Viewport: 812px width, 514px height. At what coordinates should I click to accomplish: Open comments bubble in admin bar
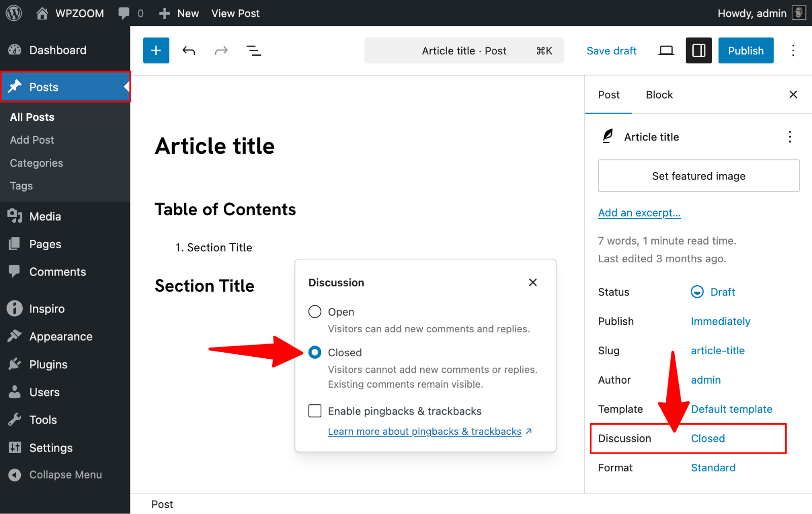(x=130, y=13)
